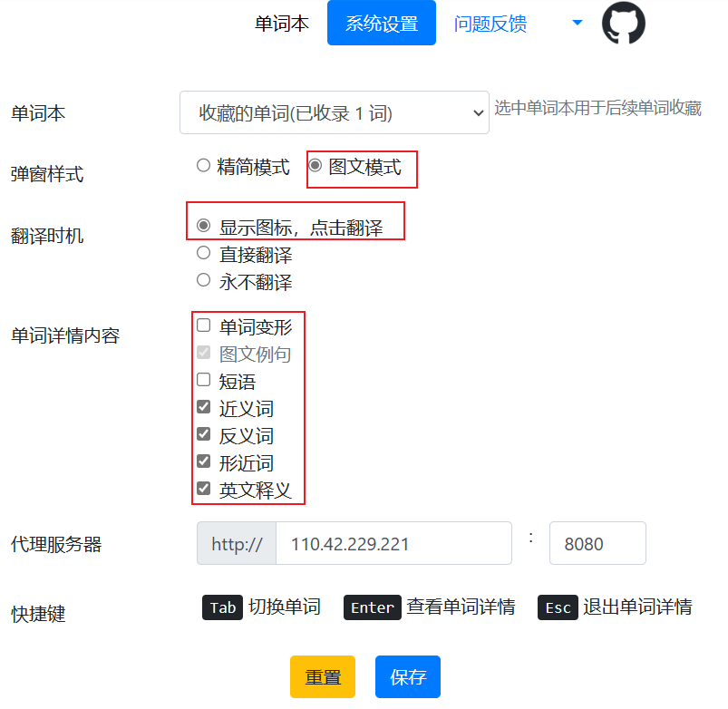Click the blue 保存 button

[x=407, y=677]
